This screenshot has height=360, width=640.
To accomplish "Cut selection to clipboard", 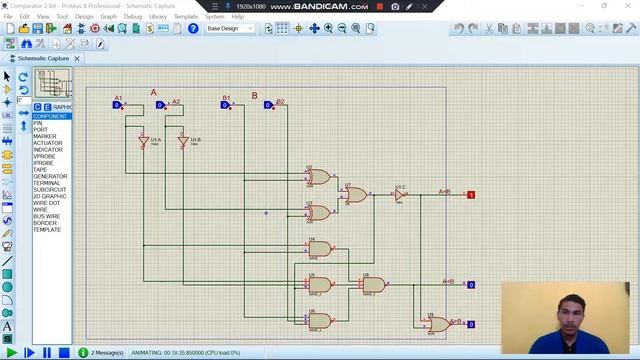I will coord(489,29).
